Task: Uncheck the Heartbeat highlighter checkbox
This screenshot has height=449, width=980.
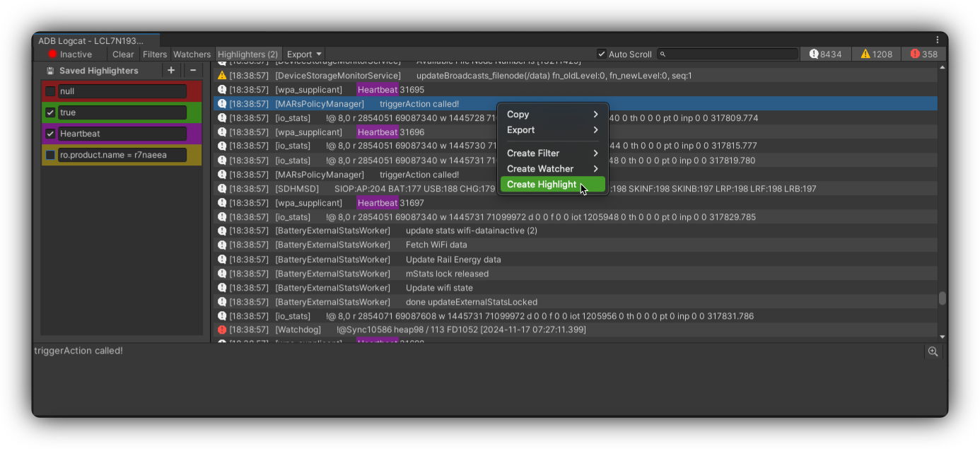Action: (x=50, y=134)
